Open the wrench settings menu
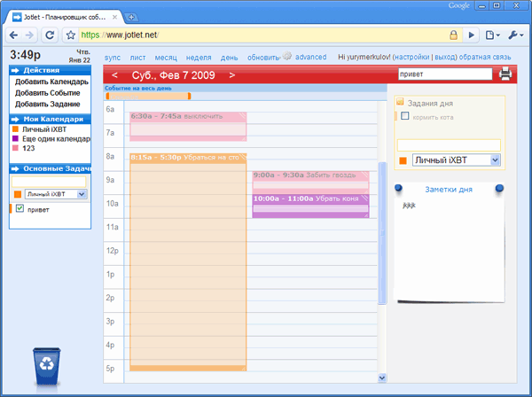532x397 pixels. tap(516, 35)
